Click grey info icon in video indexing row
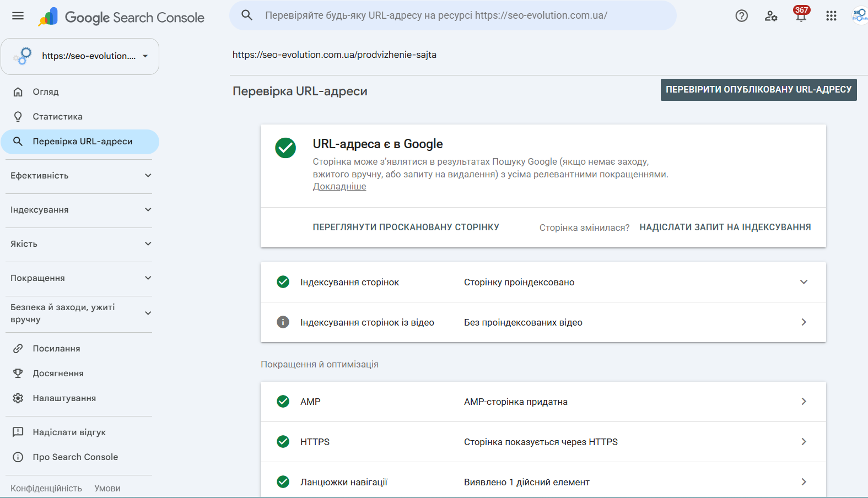868x498 pixels. [x=283, y=322]
